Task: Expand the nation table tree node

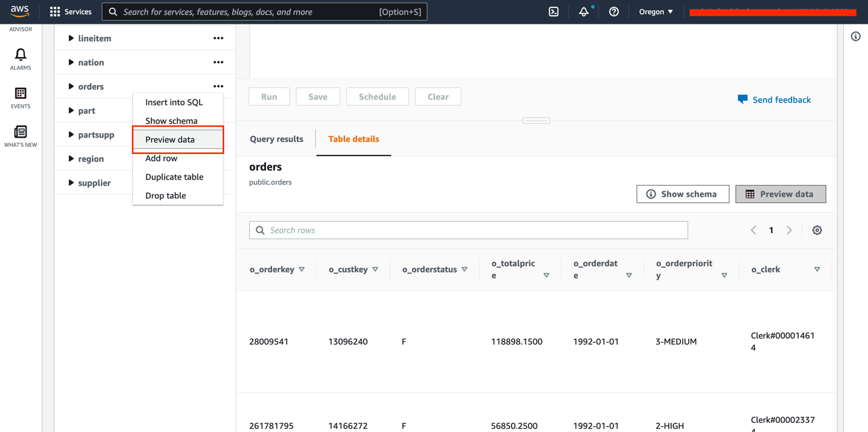Action: click(71, 62)
